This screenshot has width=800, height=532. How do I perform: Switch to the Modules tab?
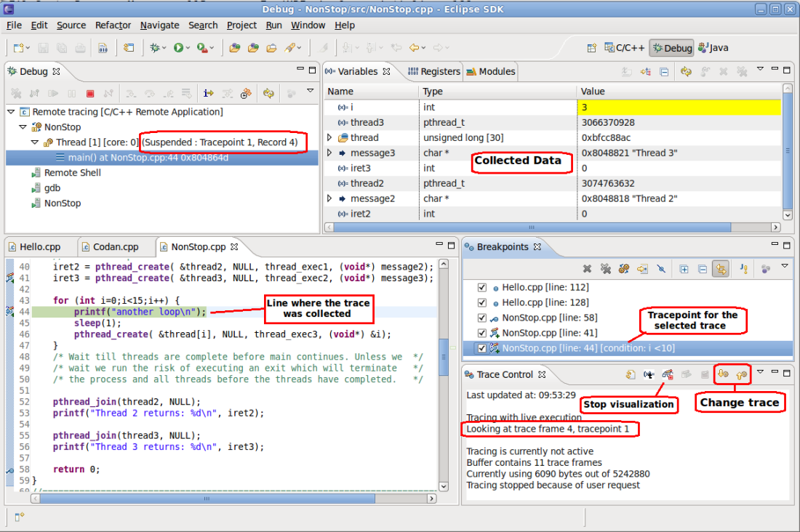491,71
